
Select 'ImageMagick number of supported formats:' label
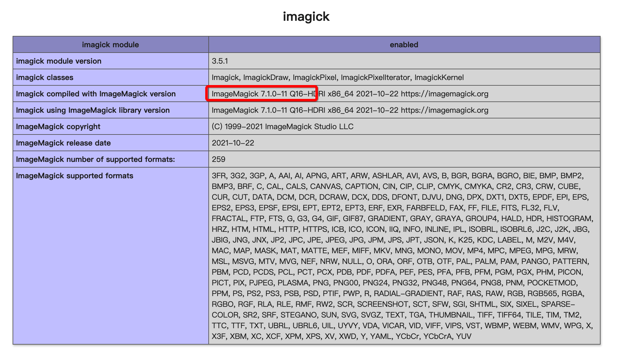(95, 159)
